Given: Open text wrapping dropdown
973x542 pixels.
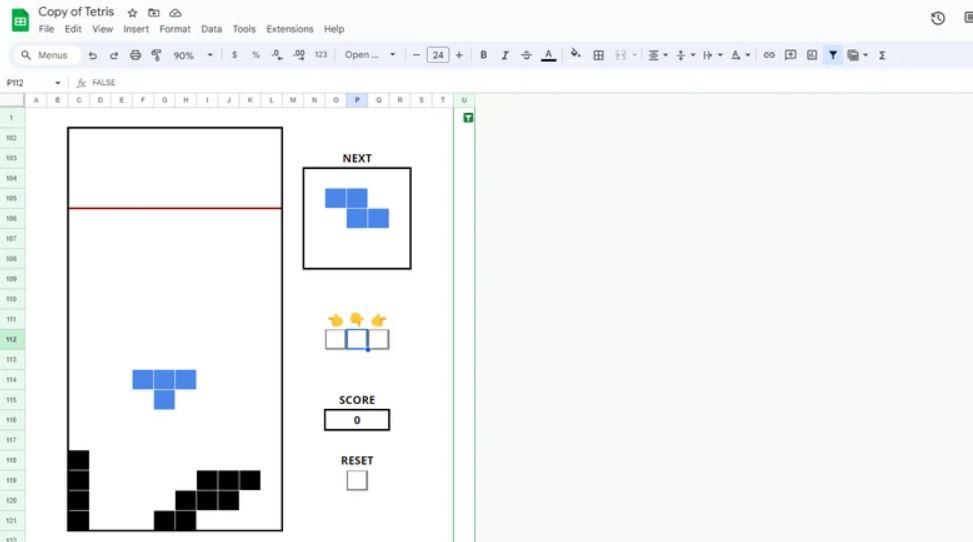Looking at the screenshot, I should 712,55.
